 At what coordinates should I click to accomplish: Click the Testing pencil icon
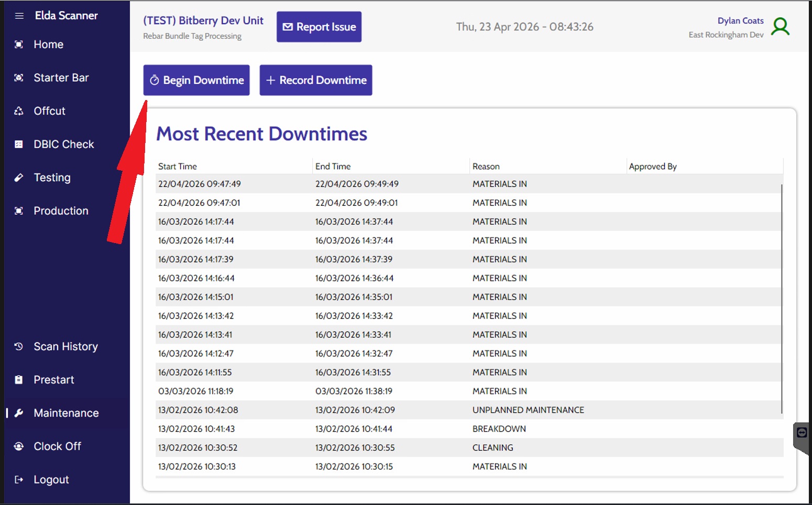(x=19, y=178)
